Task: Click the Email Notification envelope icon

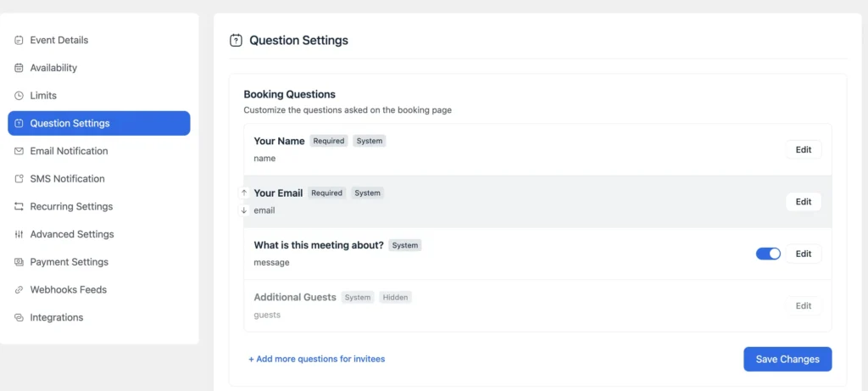Action: [x=19, y=151]
